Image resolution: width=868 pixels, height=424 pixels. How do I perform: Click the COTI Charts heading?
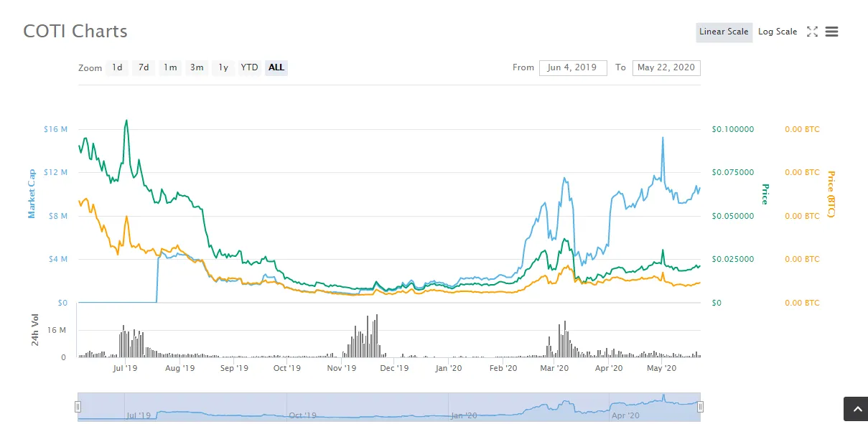pyautogui.click(x=75, y=32)
